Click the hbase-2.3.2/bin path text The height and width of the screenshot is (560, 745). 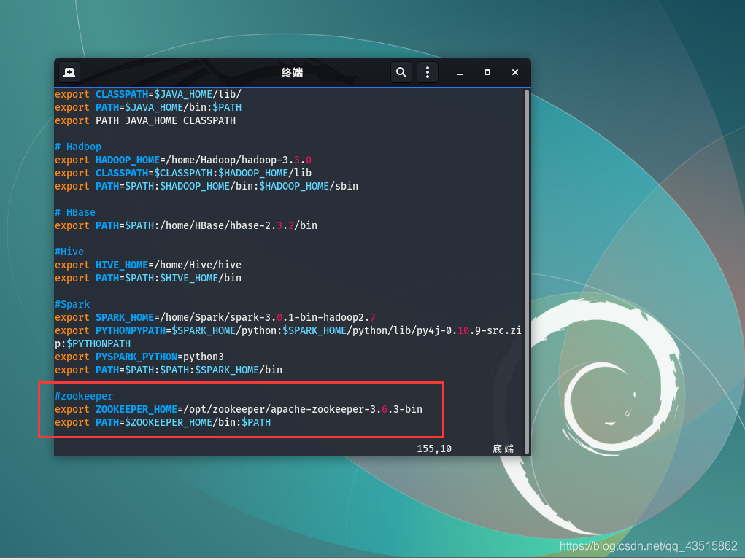point(274,225)
